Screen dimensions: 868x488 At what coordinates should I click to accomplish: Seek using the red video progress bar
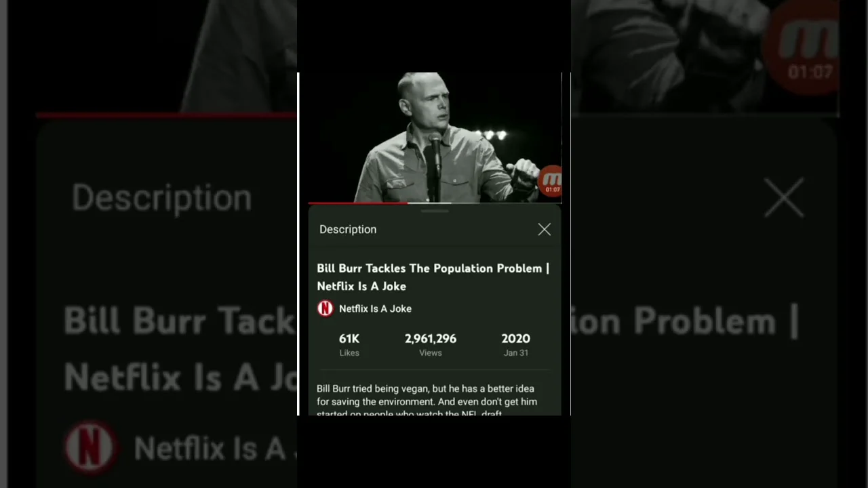357,203
